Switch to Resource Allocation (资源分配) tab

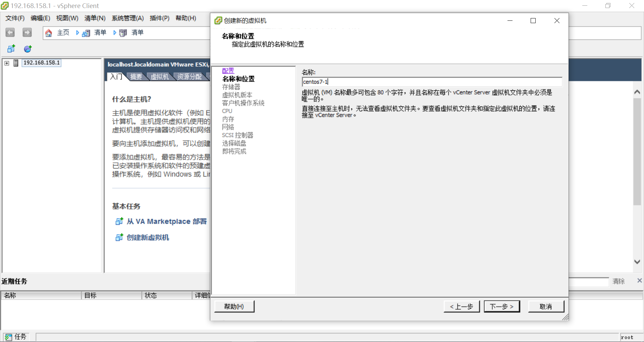[x=190, y=77]
